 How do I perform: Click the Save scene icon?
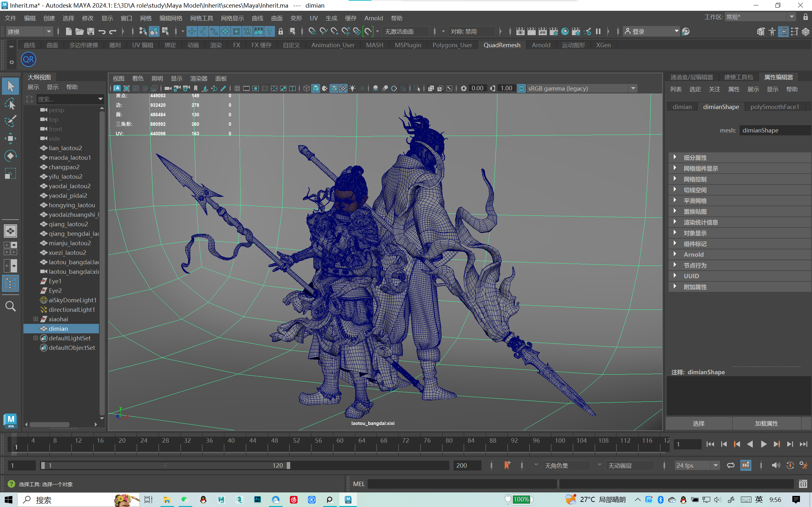click(x=91, y=31)
